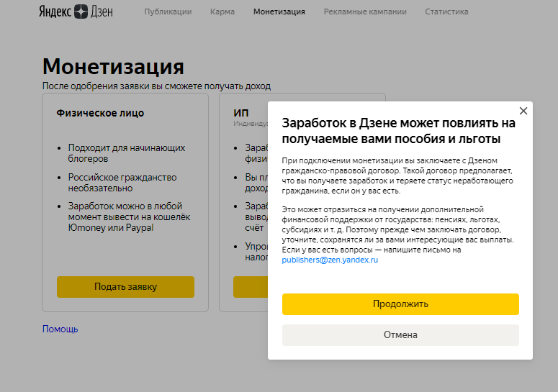The image size is (558, 392).
Task: Click Подать заявку under Физическое лицо
Action: (125, 287)
